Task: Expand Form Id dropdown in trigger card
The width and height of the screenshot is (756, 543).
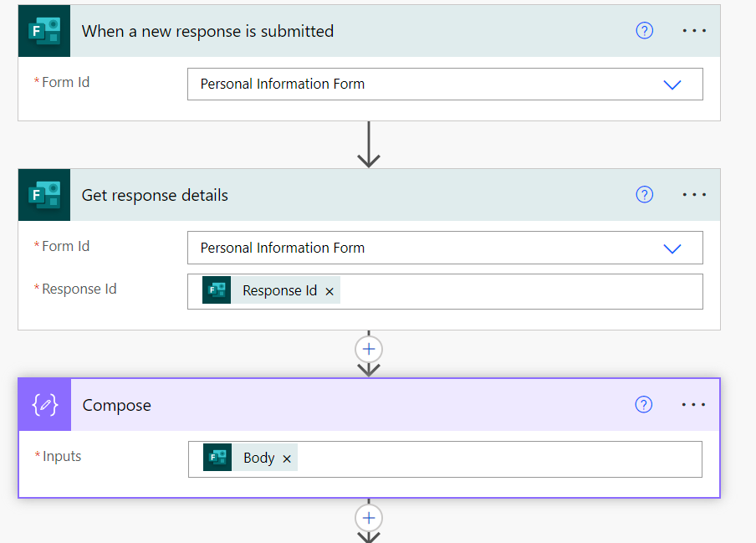Action: click(x=672, y=85)
